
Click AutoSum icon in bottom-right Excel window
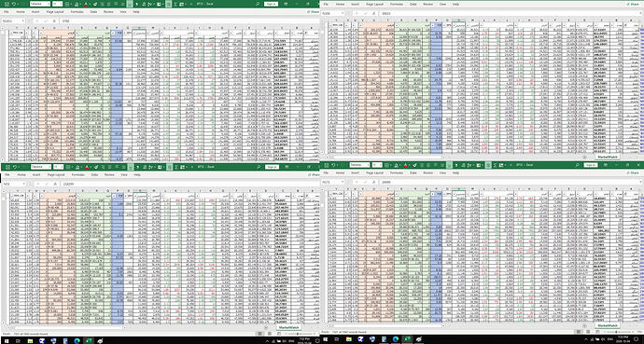click(495, 165)
